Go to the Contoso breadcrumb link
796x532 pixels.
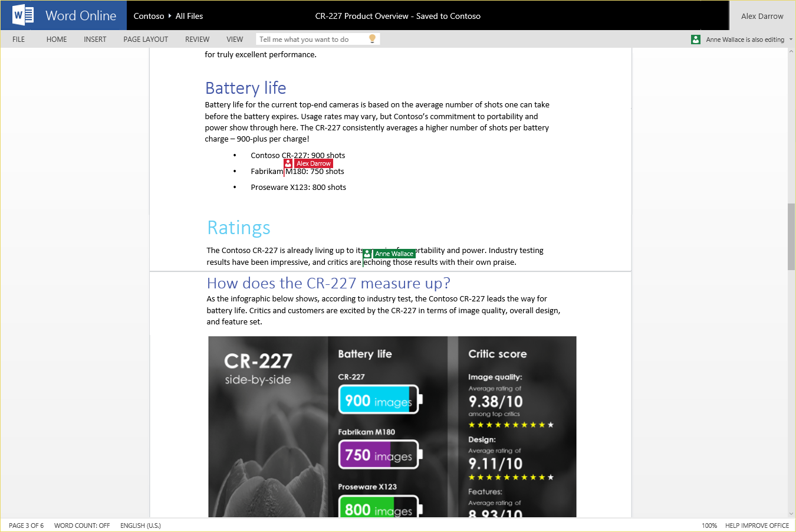tap(149, 16)
